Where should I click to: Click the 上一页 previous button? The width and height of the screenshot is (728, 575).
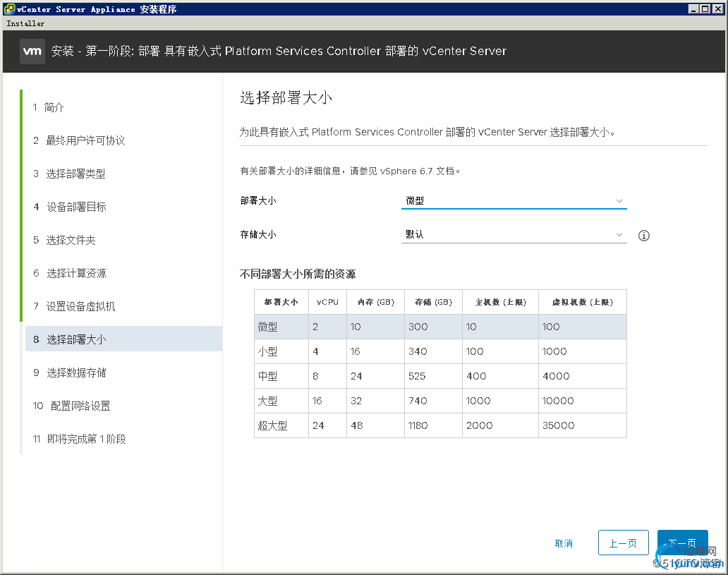pos(623,543)
